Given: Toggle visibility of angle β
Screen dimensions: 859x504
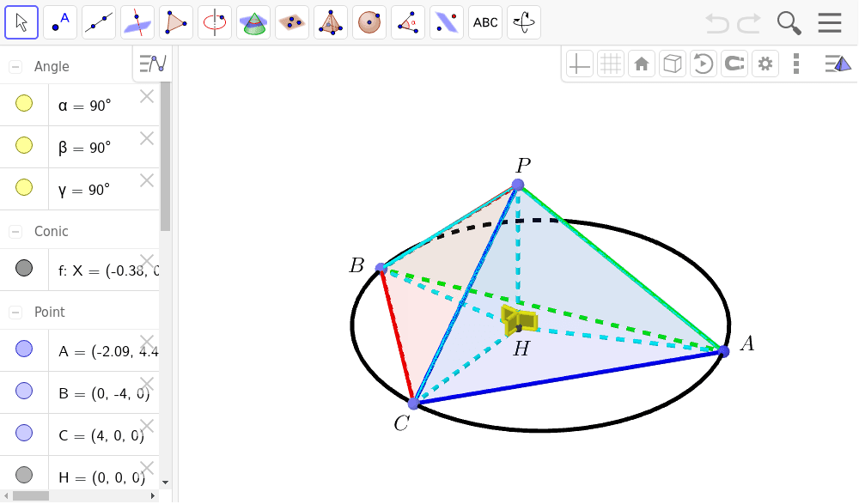Looking at the screenshot, I should (x=23, y=146).
